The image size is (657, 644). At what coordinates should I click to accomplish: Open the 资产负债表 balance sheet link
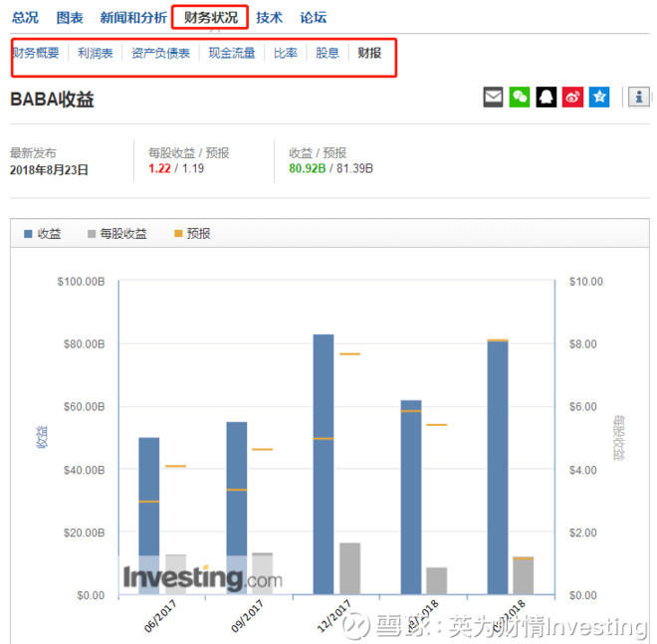coord(160,53)
